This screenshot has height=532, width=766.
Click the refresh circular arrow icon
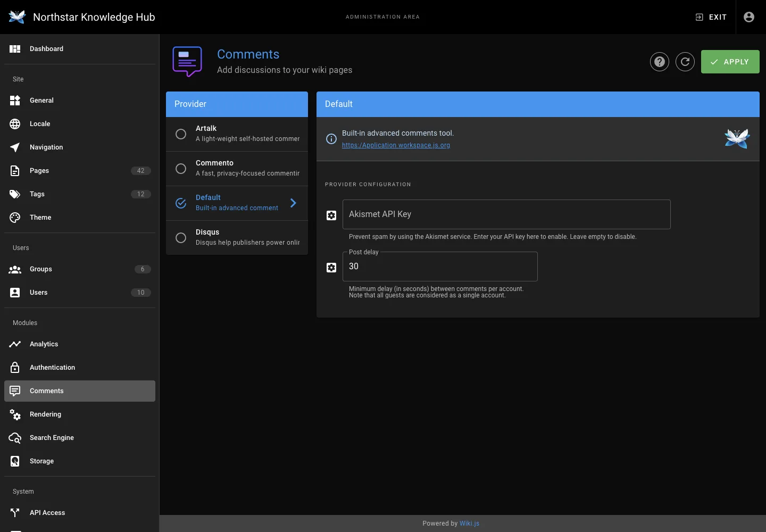tap(685, 62)
